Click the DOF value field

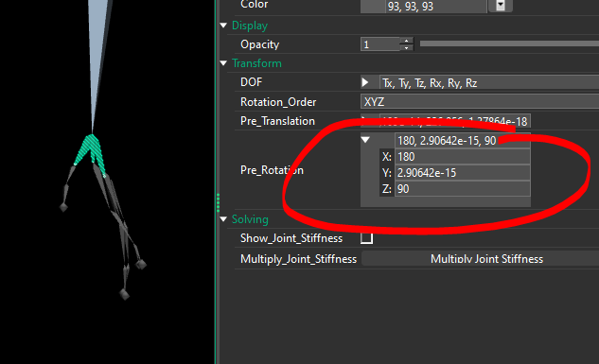(489, 83)
